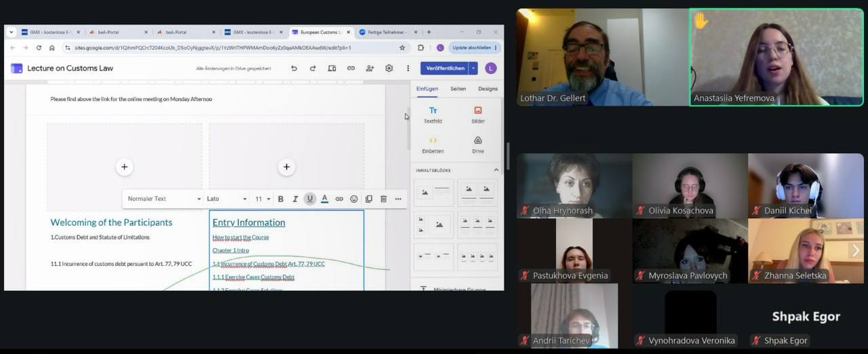Open the site settings gear
The width and height of the screenshot is (868, 354).
pyautogui.click(x=389, y=68)
